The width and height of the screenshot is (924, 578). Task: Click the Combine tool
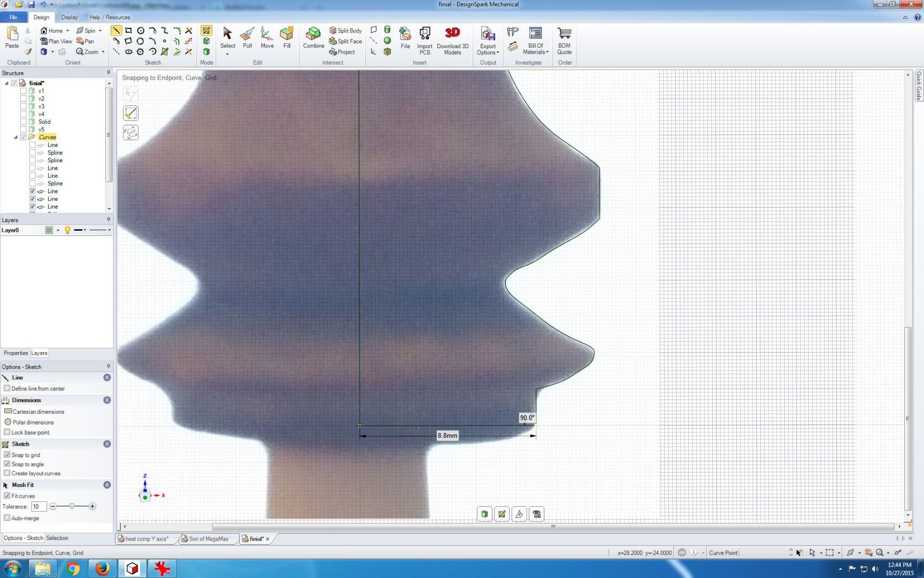(x=313, y=37)
